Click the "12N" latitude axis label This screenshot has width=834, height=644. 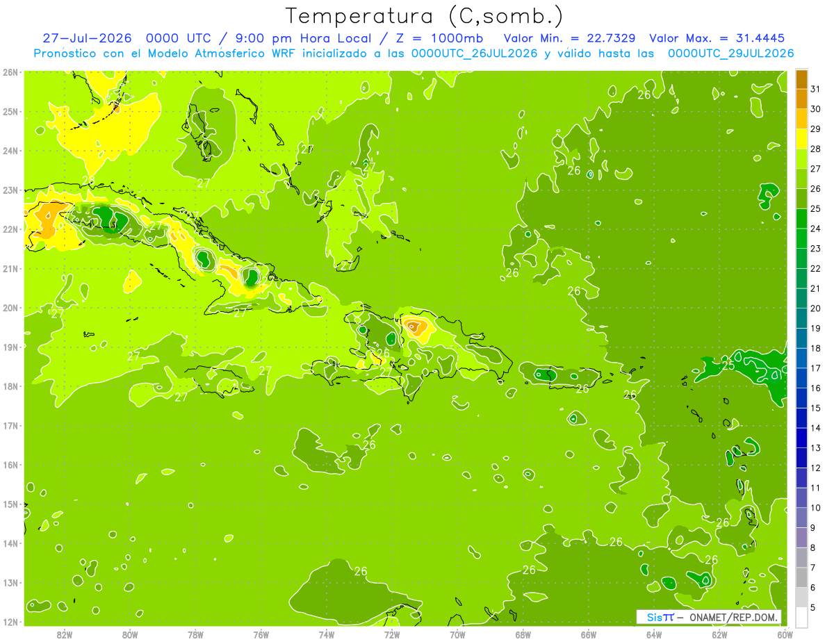[10, 622]
